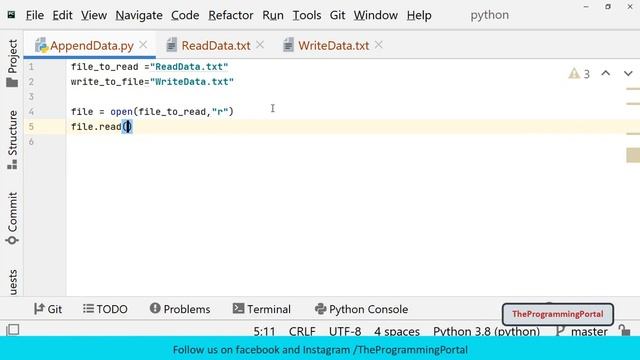This screenshot has width=640, height=360.
Task: Open the Refactor menu
Action: [x=231, y=15]
